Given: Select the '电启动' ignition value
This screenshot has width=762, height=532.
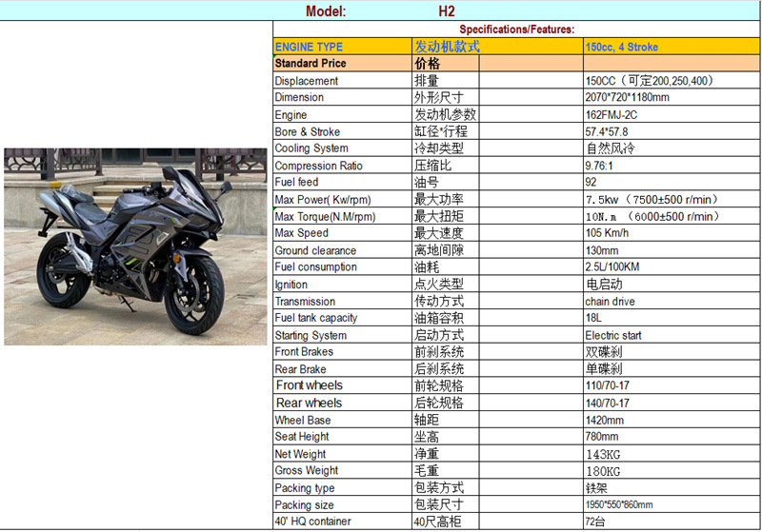Looking at the screenshot, I should pyautogui.click(x=604, y=284).
